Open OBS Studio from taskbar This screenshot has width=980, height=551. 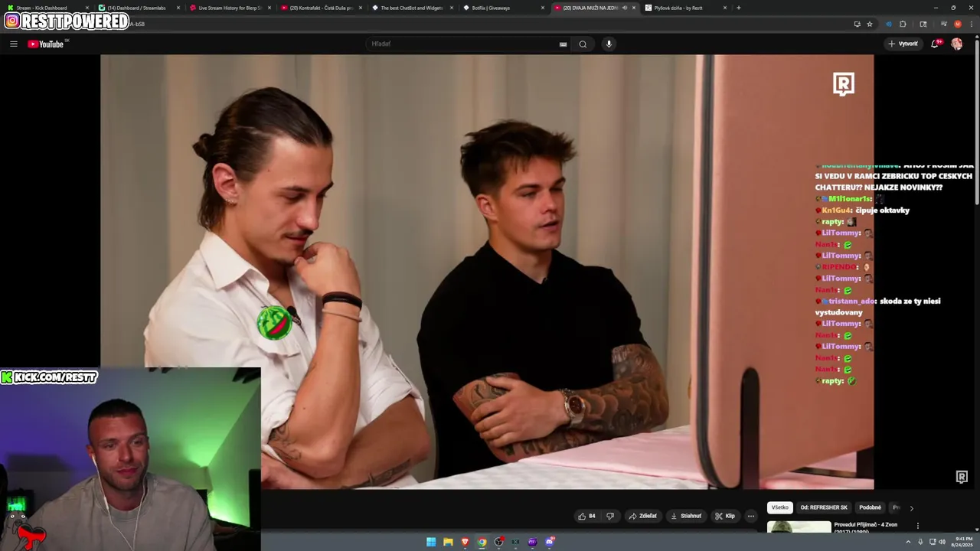[498, 542]
